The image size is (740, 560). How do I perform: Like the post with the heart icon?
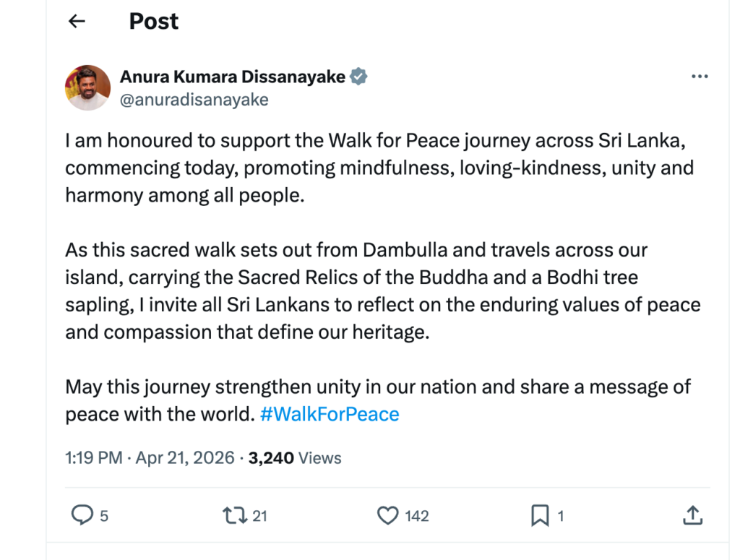[387, 515]
